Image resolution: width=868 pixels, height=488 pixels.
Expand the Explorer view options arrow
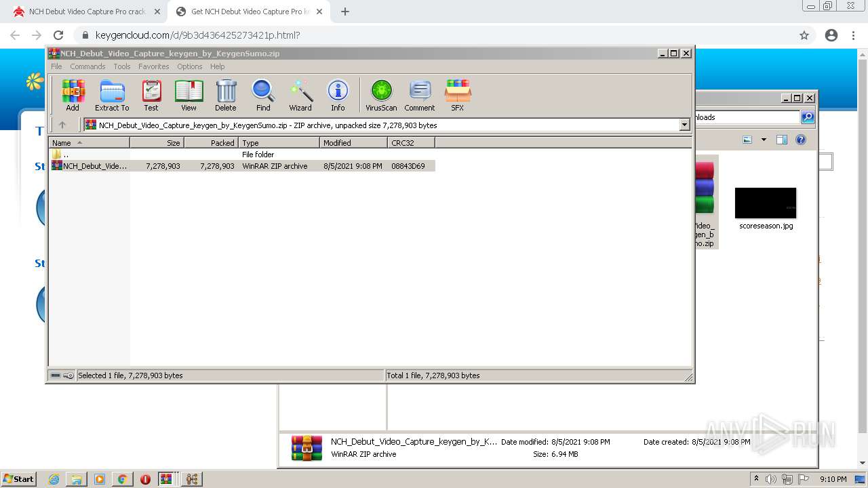pos(764,140)
